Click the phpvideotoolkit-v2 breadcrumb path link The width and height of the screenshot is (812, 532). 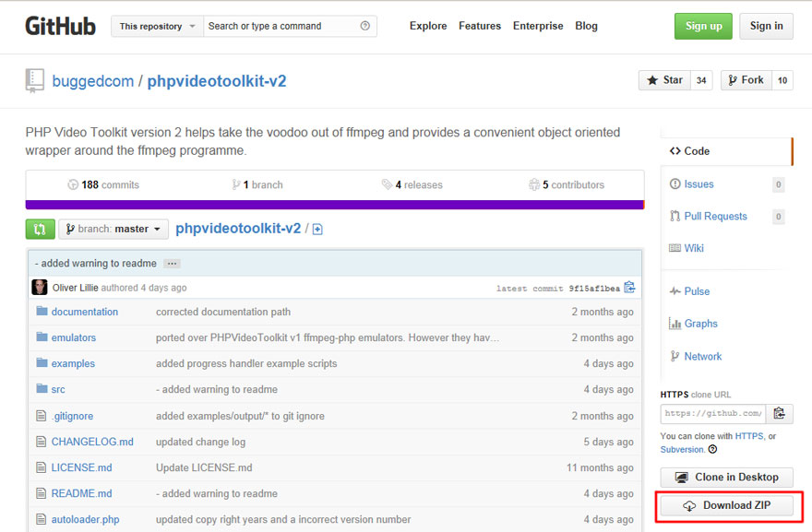238,229
